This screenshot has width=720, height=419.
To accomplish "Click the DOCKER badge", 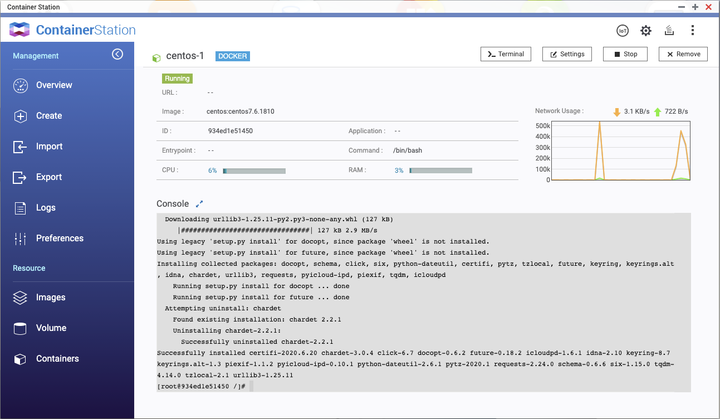I will click(232, 56).
